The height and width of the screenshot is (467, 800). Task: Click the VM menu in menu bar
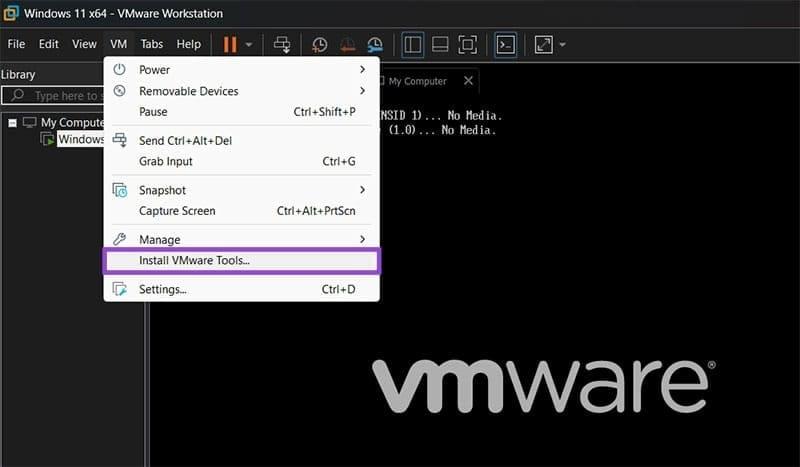coord(118,44)
